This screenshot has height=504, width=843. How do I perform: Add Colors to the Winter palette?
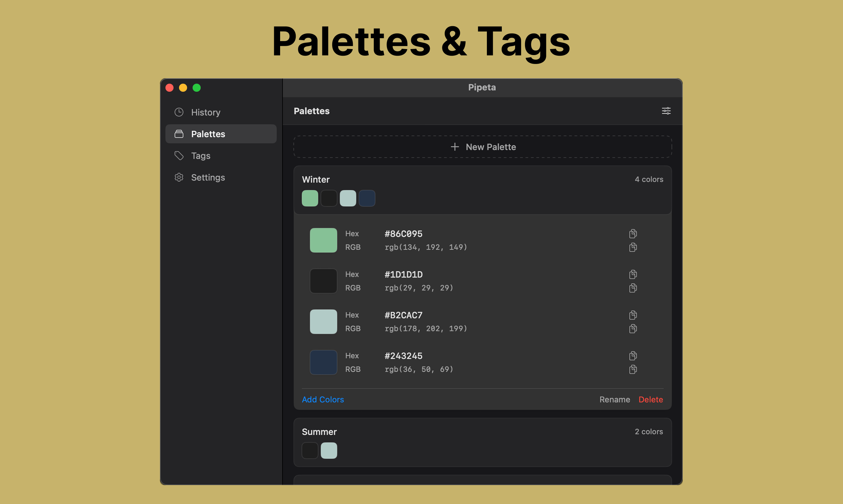tap(323, 400)
